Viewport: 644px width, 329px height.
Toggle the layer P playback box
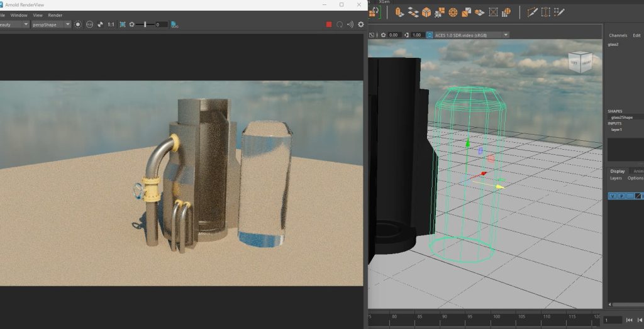tap(621, 196)
